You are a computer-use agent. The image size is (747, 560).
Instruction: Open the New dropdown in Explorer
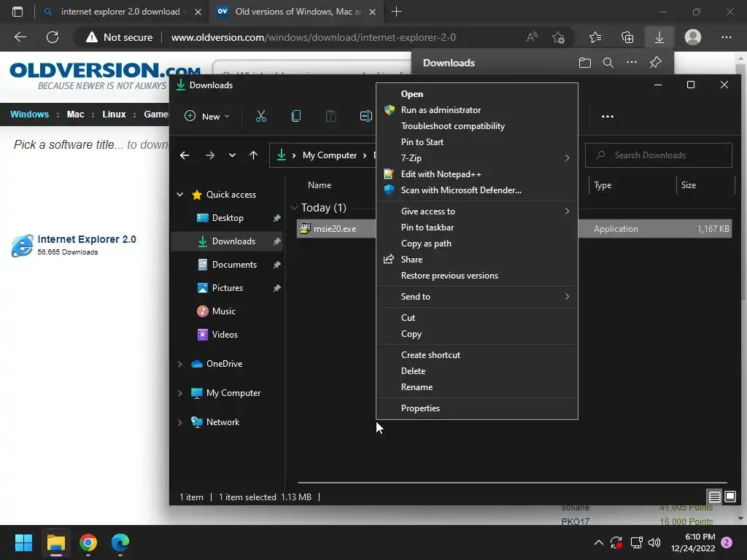click(x=207, y=116)
